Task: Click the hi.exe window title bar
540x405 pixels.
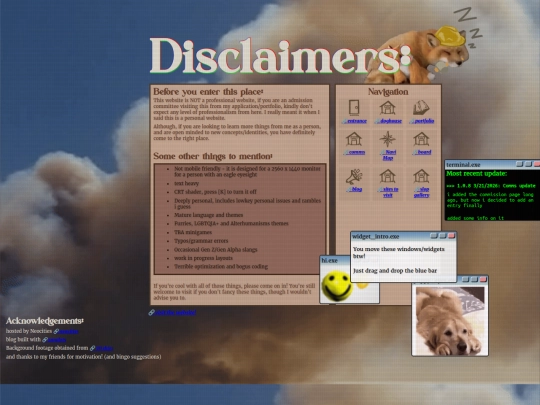Action: tap(334, 260)
